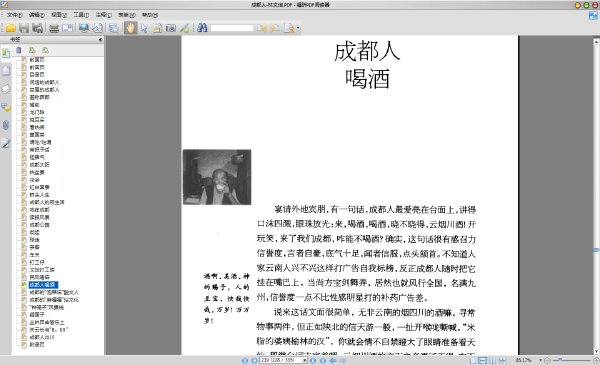Screen dimensions: 600x365
Task: Click the yellow Open folder toolbar icon
Action: [x=10, y=28]
